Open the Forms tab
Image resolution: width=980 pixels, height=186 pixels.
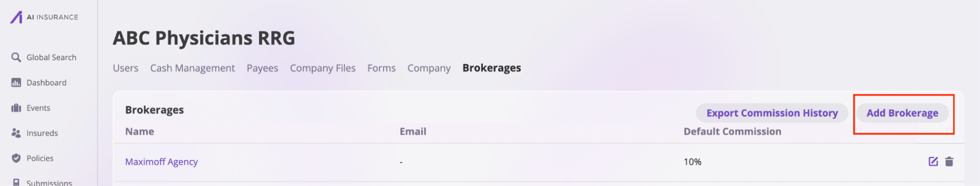coord(381,68)
